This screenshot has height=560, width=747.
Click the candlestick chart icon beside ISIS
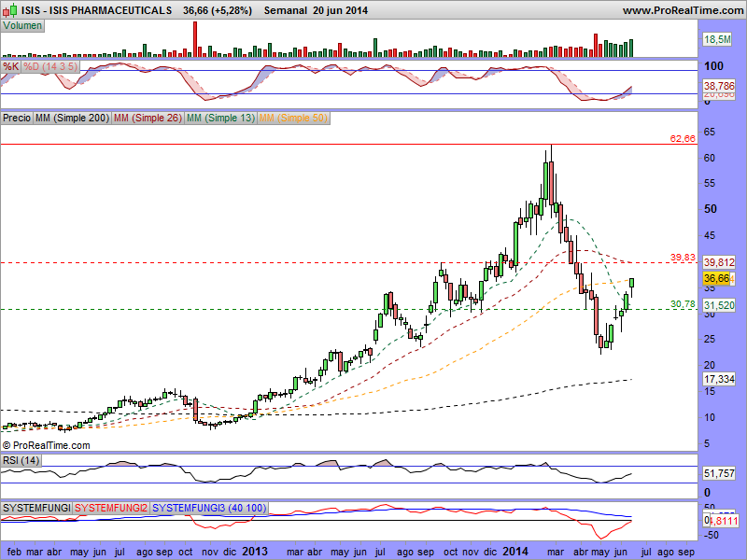[9, 10]
